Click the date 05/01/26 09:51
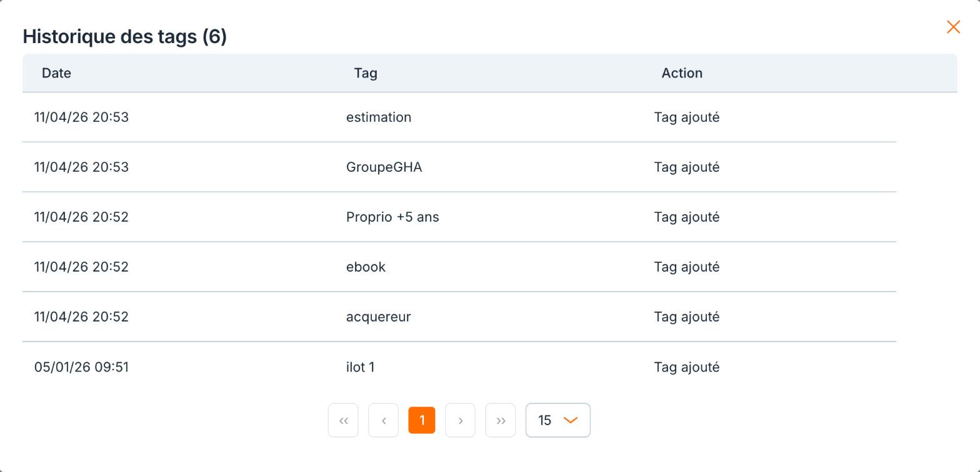The image size is (980, 472). click(x=81, y=367)
